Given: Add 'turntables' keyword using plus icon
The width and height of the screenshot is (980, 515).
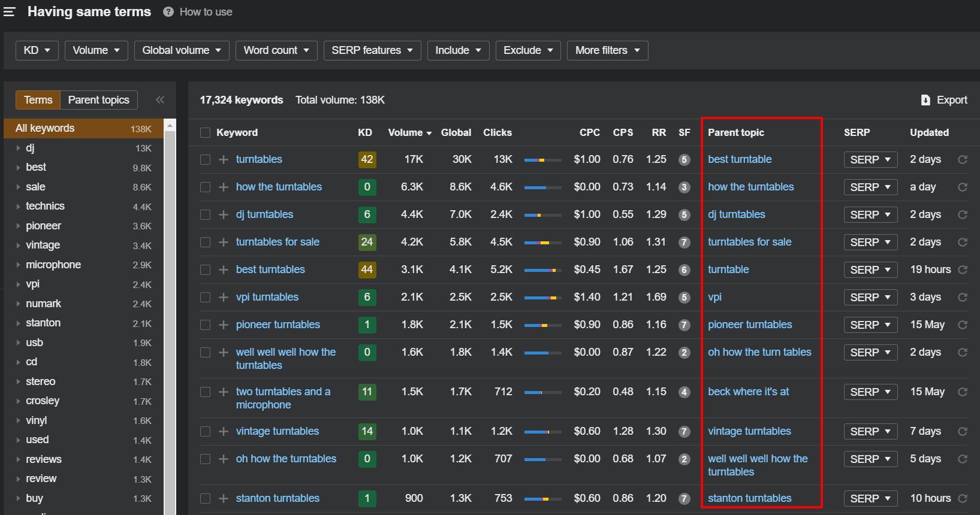Looking at the screenshot, I should pyautogui.click(x=224, y=160).
